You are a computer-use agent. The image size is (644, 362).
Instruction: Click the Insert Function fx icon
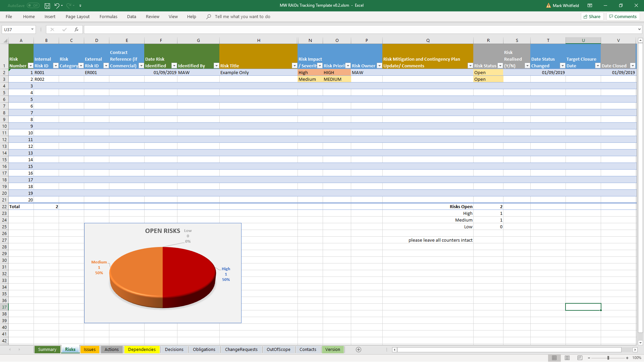point(76,29)
